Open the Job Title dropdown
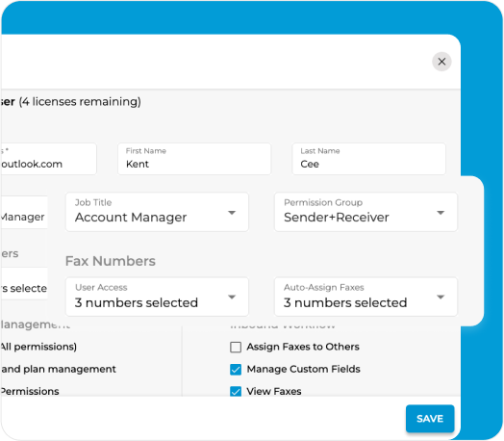 tap(157, 212)
